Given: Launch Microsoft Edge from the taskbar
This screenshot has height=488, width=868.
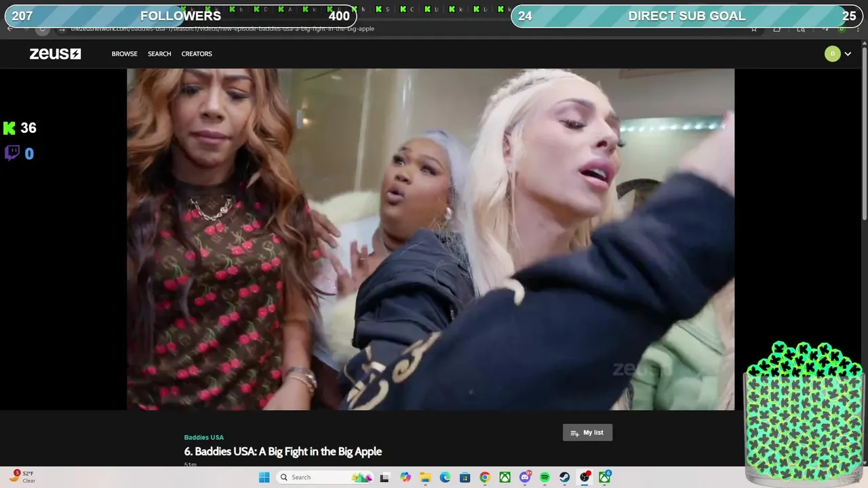Looking at the screenshot, I should point(445,477).
